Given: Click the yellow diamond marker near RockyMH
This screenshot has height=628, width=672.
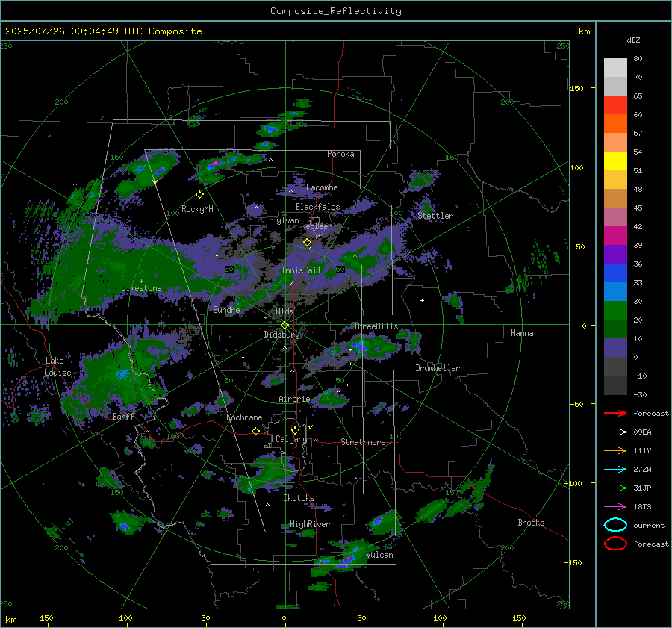Looking at the screenshot, I should (x=199, y=195).
